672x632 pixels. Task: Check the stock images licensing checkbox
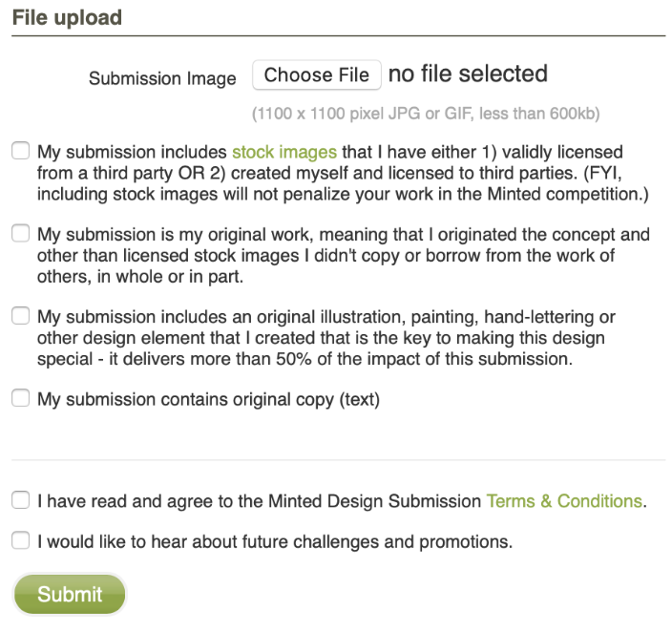pyautogui.click(x=21, y=151)
